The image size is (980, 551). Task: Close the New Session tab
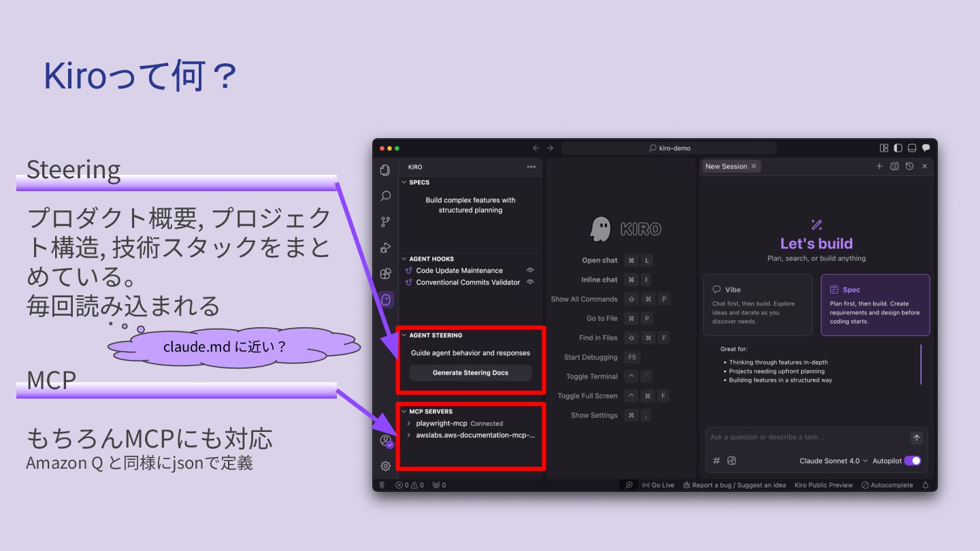coord(753,166)
